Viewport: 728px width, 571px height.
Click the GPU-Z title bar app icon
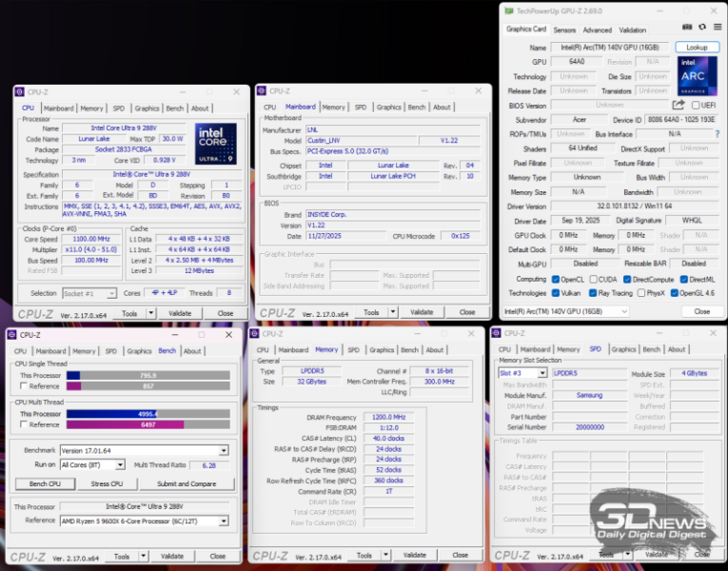[x=509, y=10]
